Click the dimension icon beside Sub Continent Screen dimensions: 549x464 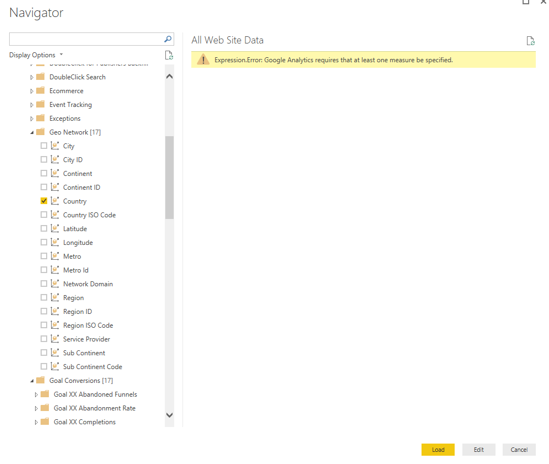[55, 353]
